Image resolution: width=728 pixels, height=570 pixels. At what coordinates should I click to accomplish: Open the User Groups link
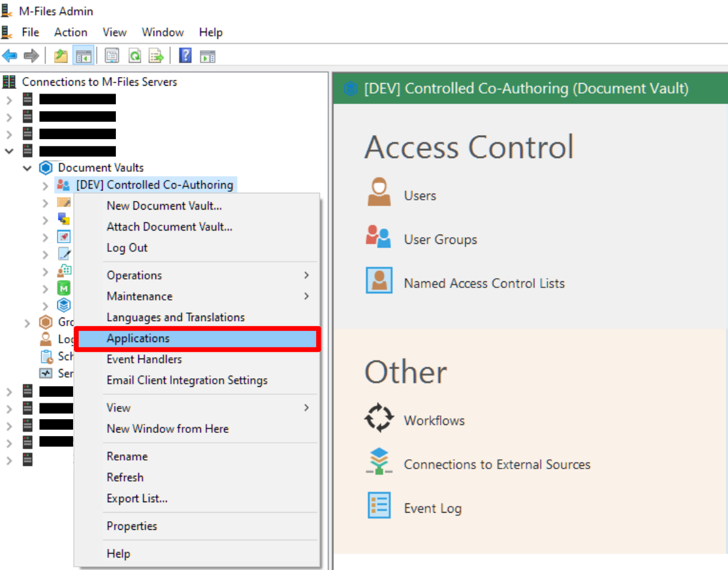440,240
